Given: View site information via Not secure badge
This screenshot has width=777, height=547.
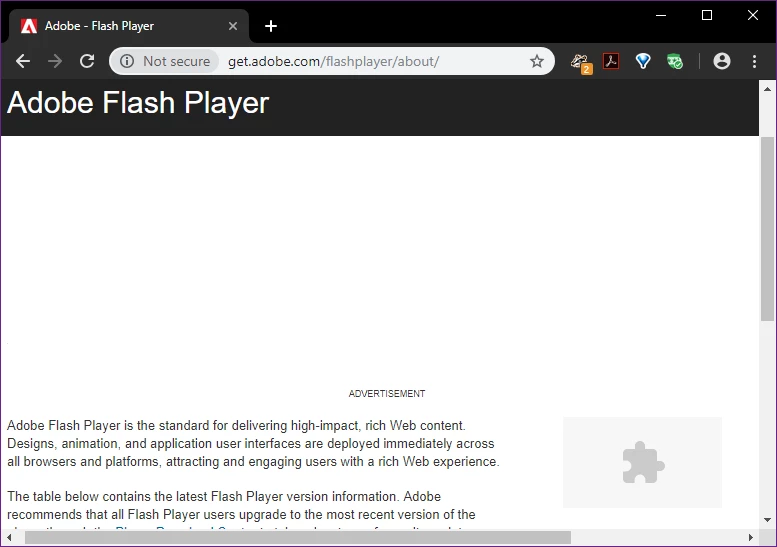Looking at the screenshot, I should (x=166, y=61).
